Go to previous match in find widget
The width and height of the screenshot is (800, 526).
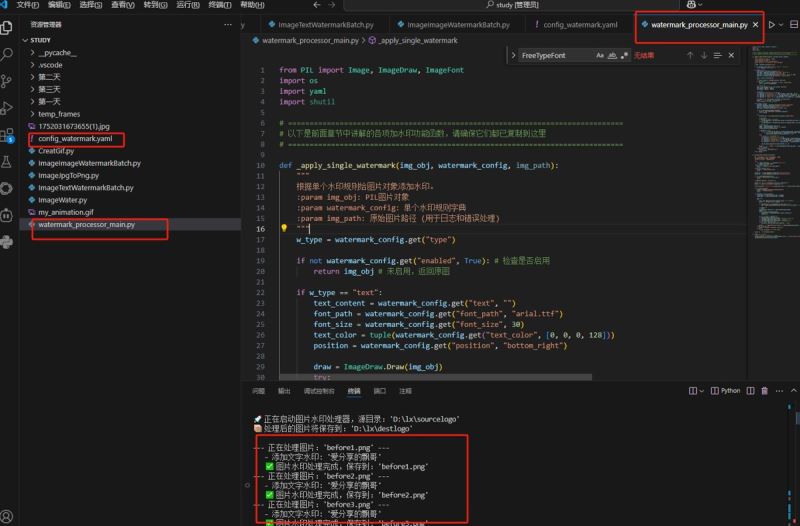coord(690,56)
